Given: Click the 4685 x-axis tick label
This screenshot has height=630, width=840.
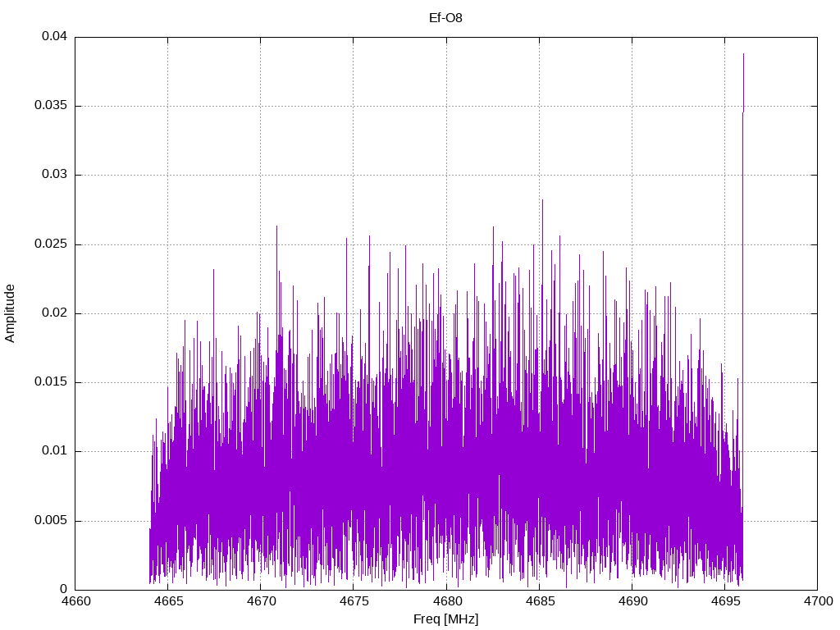Looking at the screenshot, I should 539,601.
